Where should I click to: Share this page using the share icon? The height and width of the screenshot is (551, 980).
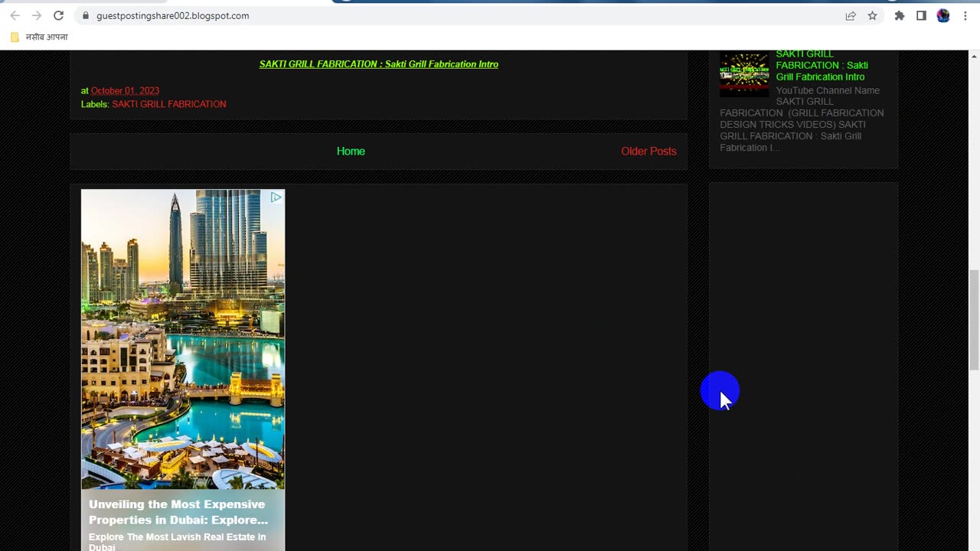[x=851, y=15]
